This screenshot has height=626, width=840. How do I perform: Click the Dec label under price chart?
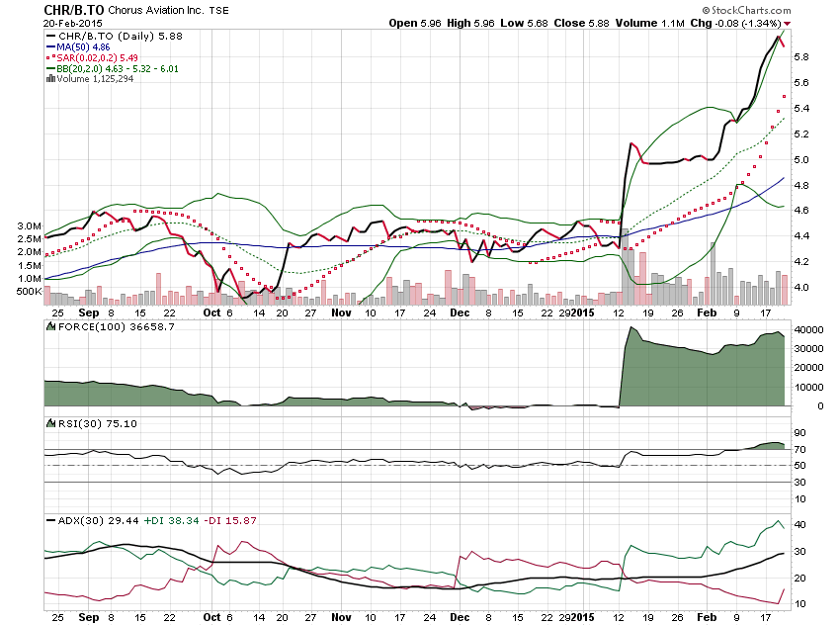point(460,313)
